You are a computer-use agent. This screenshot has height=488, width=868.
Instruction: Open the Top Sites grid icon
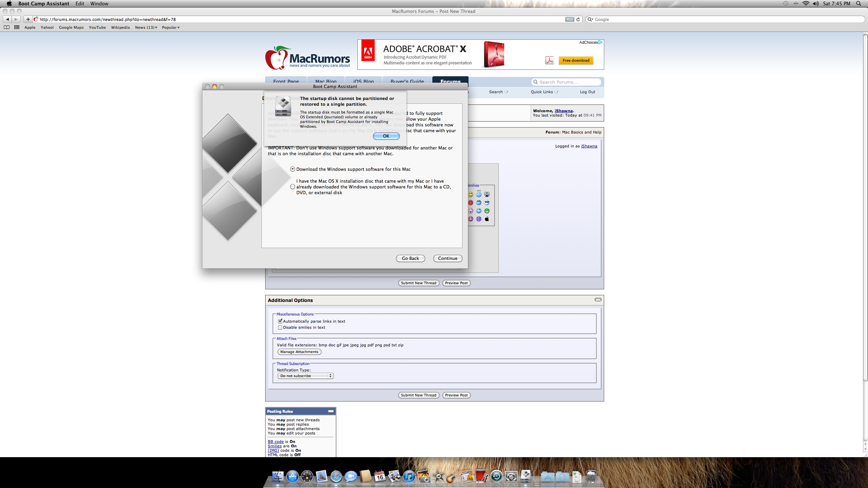click(x=16, y=27)
